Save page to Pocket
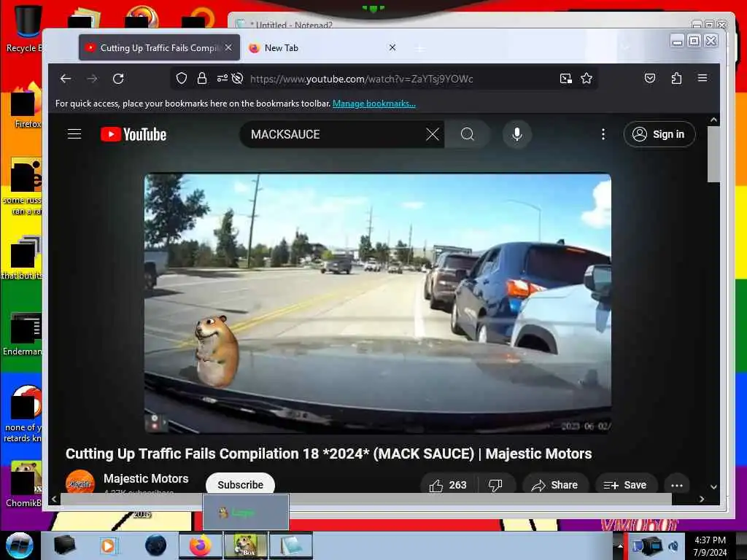 650,78
